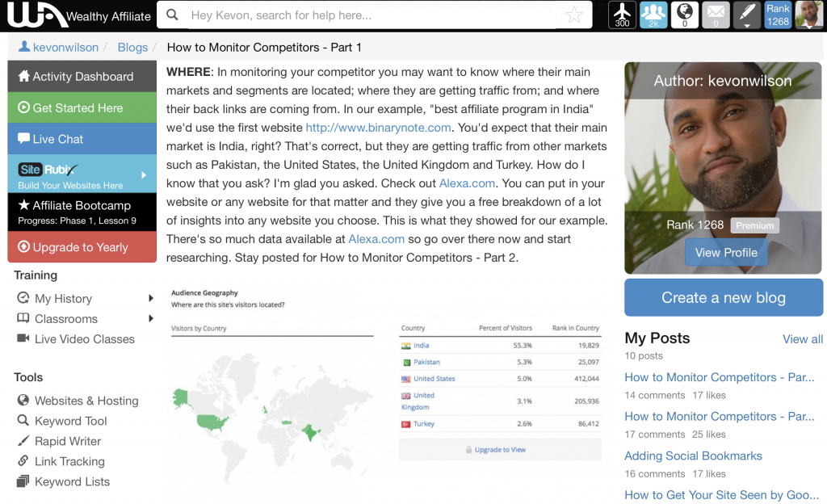The height and width of the screenshot is (504, 827).
Task: Open Live Chat
Action: [x=82, y=139]
